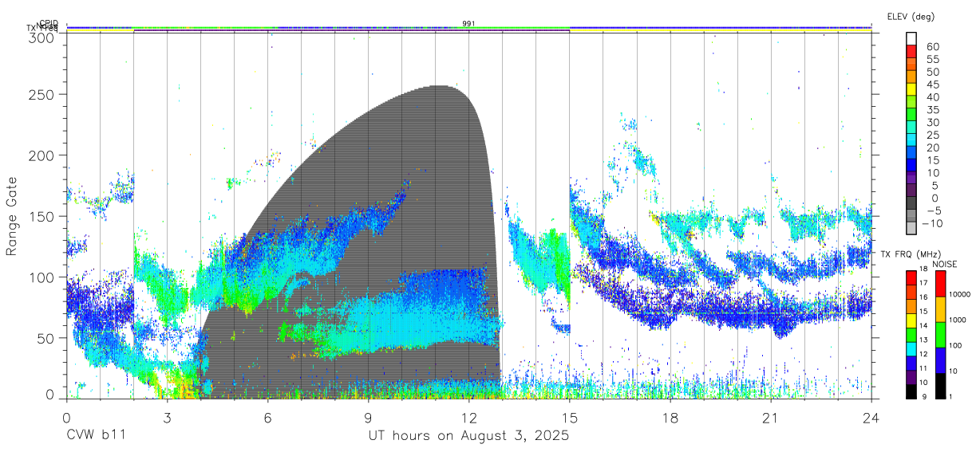Click the 20 label on the elevation scale
The width and height of the screenshot is (980, 452).
[932, 148]
